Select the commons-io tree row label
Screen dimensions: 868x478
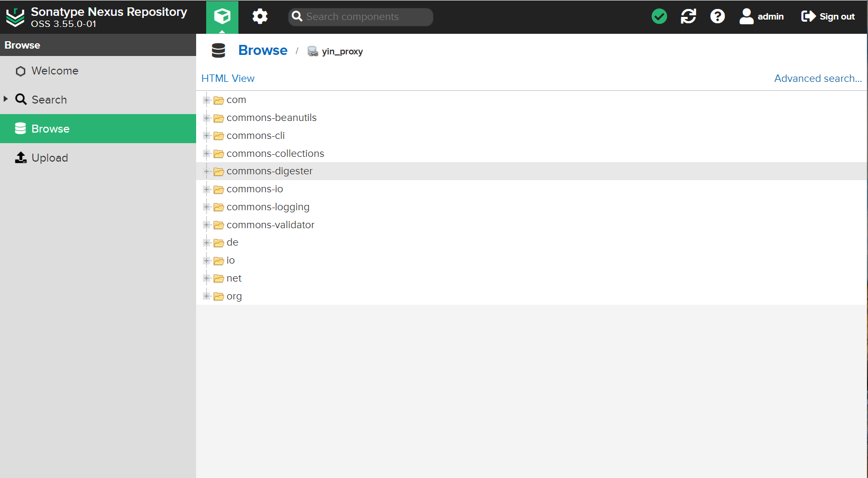click(x=255, y=189)
